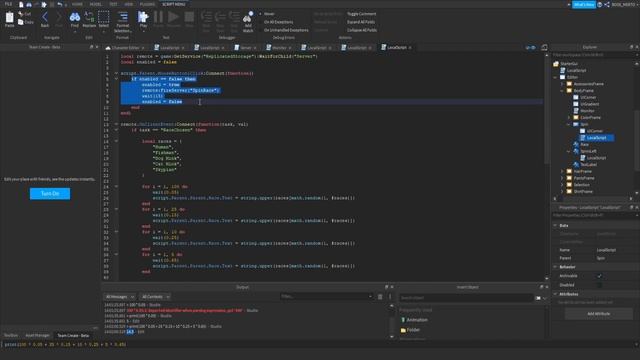Click the expand-window icon right of script tabs
The image size is (640, 360).
[544, 48]
